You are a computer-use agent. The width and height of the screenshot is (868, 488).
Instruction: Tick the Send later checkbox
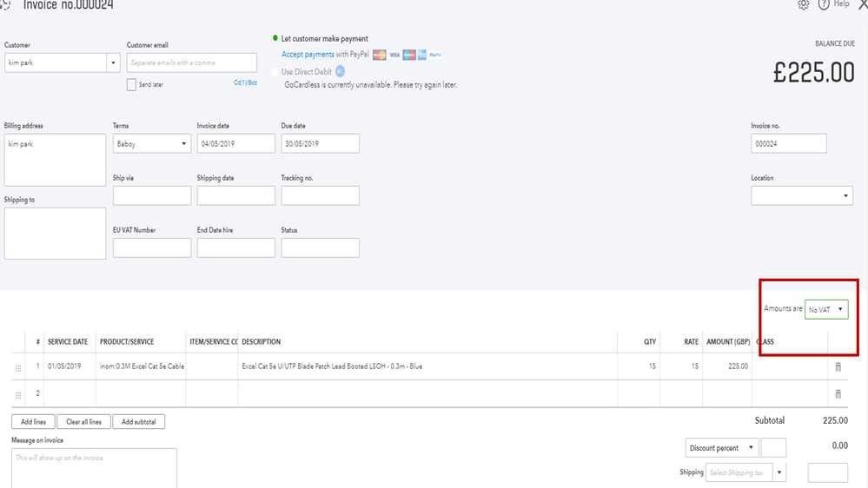click(131, 85)
